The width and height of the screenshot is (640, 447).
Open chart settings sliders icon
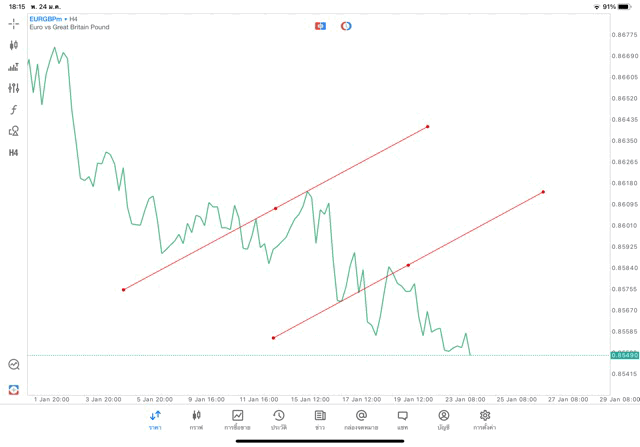coord(14,88)
